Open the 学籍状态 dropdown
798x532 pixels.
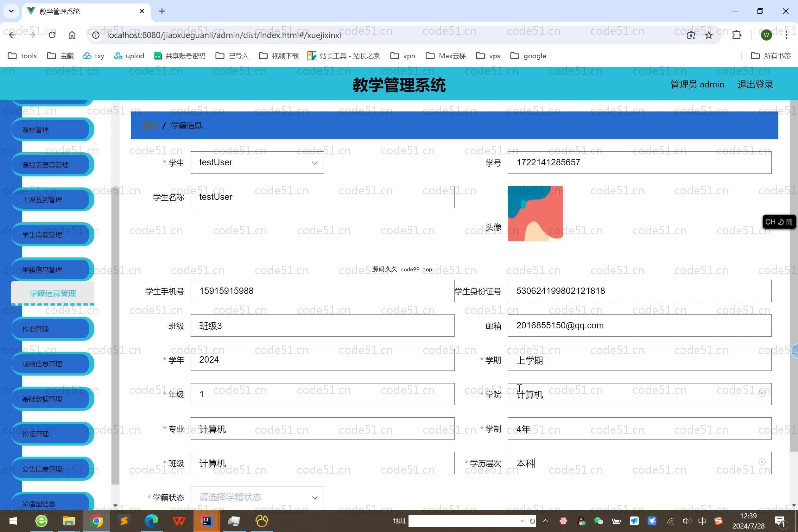click(x=257, y=497)
